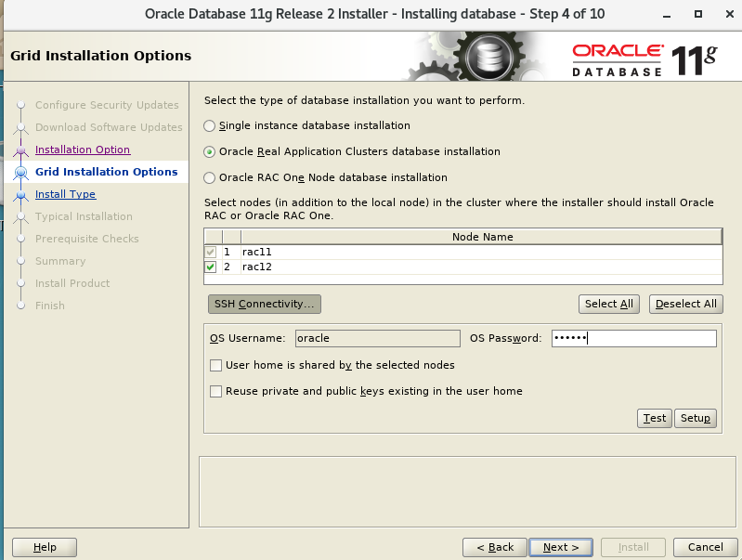Click the Next button

tap(560, 547)
